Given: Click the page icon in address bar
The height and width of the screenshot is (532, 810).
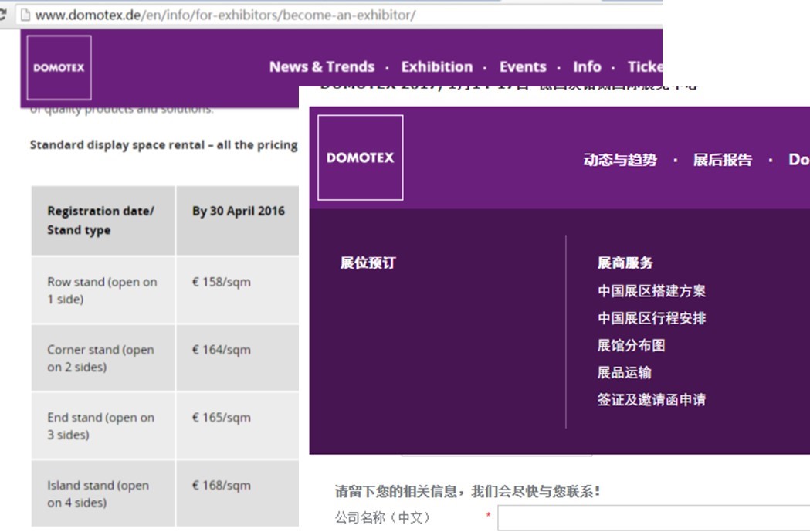Looking at the screenshot, I should (x=24, y=15).
